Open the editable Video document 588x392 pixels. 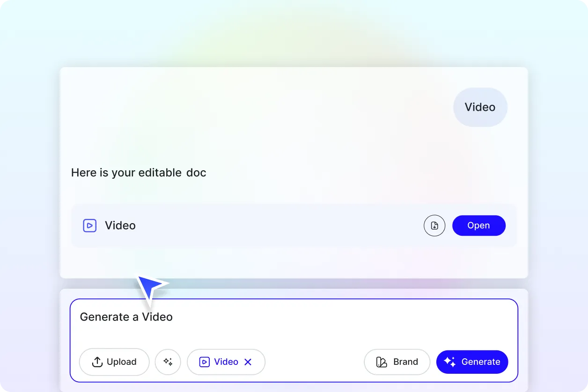click(x=478, y=225)
